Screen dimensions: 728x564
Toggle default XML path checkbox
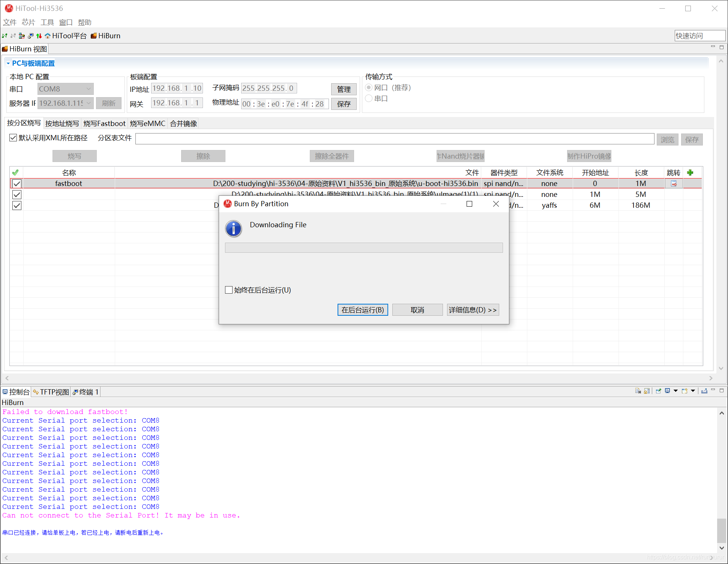[13, 138]
